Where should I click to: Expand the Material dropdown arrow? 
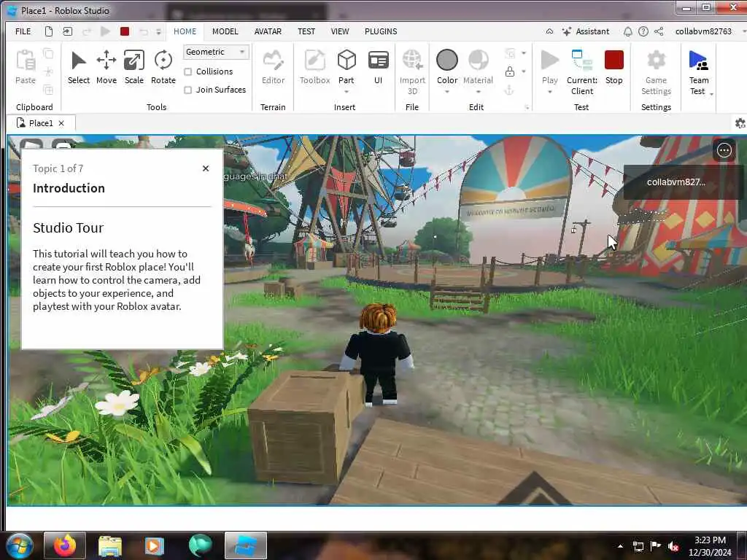click(478, 91)
